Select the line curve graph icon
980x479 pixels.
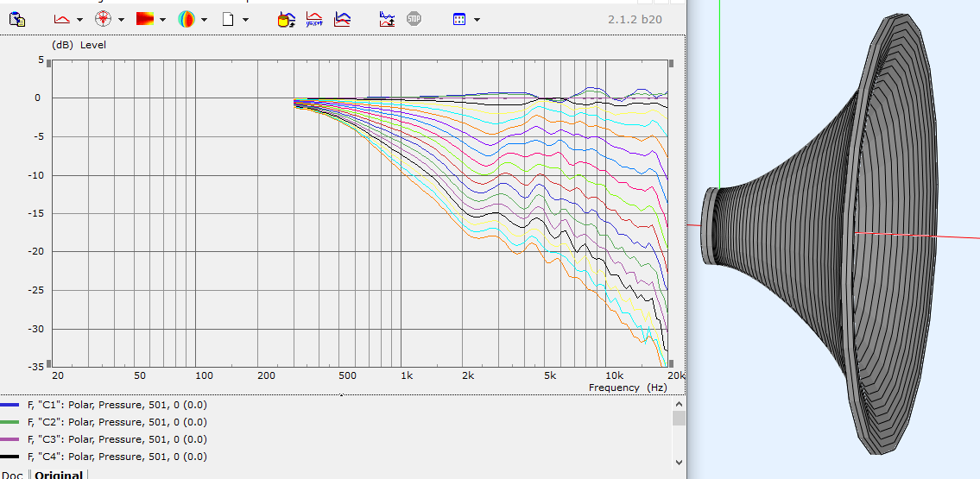62,19
